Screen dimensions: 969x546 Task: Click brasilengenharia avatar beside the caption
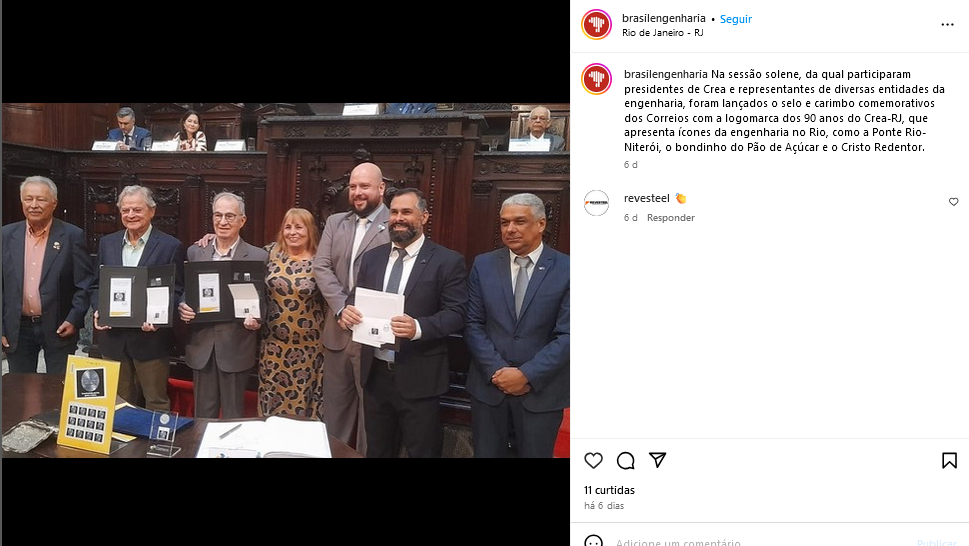tap(596, 79)
